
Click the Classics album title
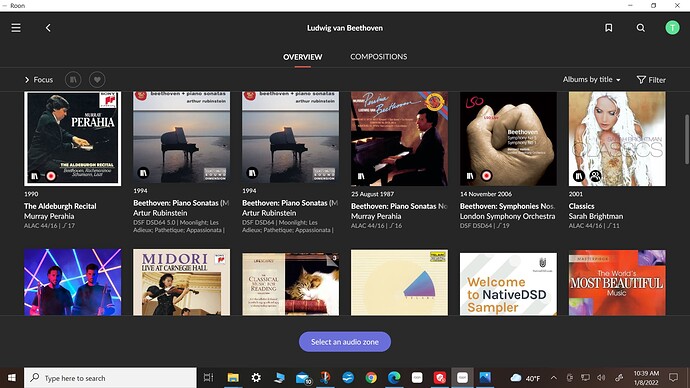581,206
